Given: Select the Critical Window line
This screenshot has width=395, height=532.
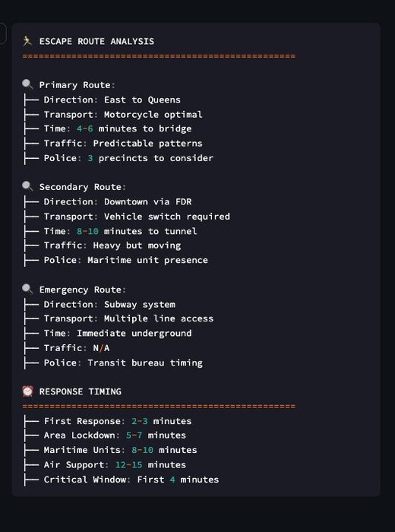Looking at the screenshot, I should pyautogui.click(x=131, y=480).
